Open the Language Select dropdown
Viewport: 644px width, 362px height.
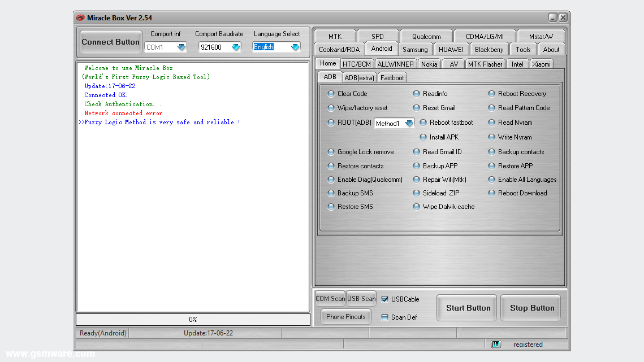click(295, 47)
